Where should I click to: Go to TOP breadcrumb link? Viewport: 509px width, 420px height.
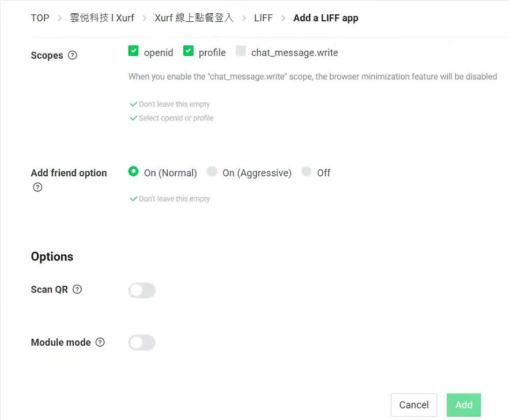coord(40,18)
